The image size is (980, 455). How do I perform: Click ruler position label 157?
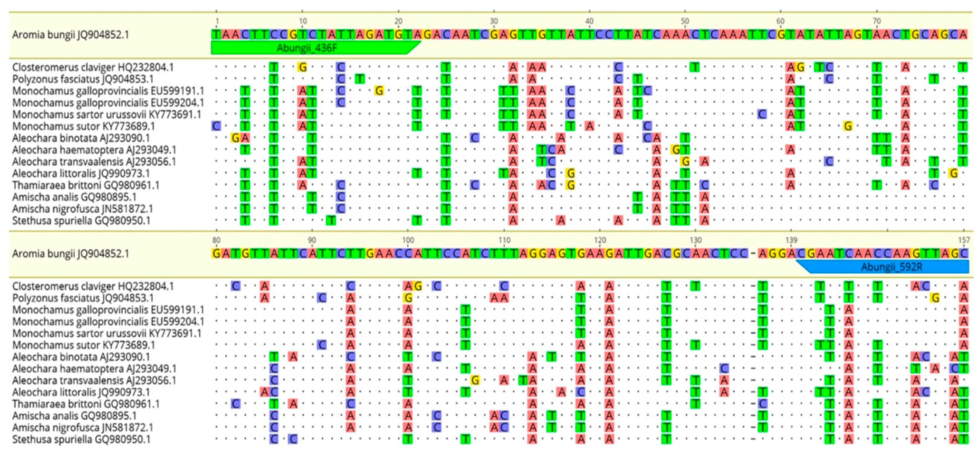point(964,240)
